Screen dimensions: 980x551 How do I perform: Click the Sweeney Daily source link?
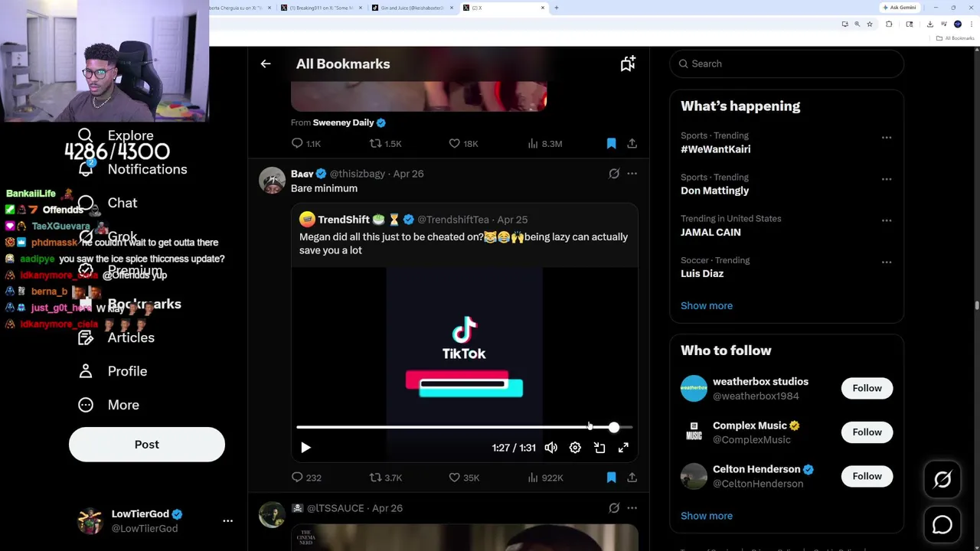pos(343,122)
